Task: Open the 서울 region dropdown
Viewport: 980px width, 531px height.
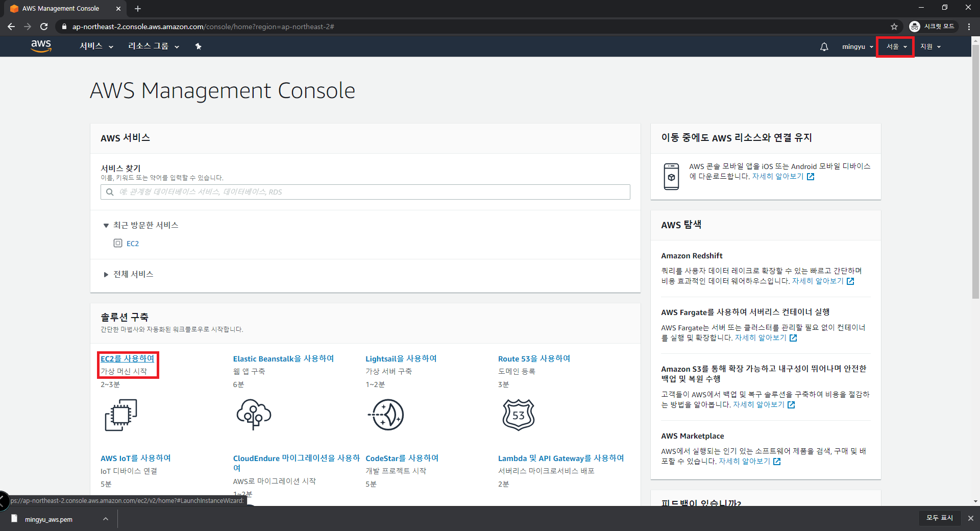Action: (x=896, y=46)
